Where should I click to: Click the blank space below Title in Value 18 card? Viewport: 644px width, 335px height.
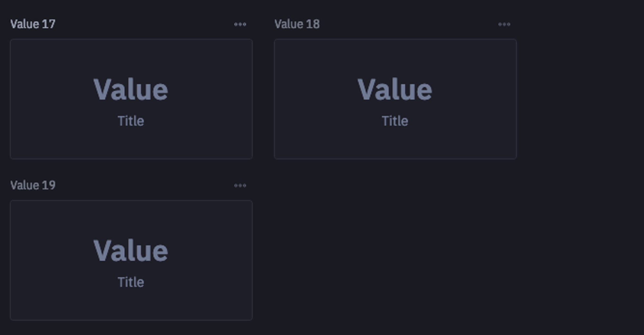pos(395,143)
